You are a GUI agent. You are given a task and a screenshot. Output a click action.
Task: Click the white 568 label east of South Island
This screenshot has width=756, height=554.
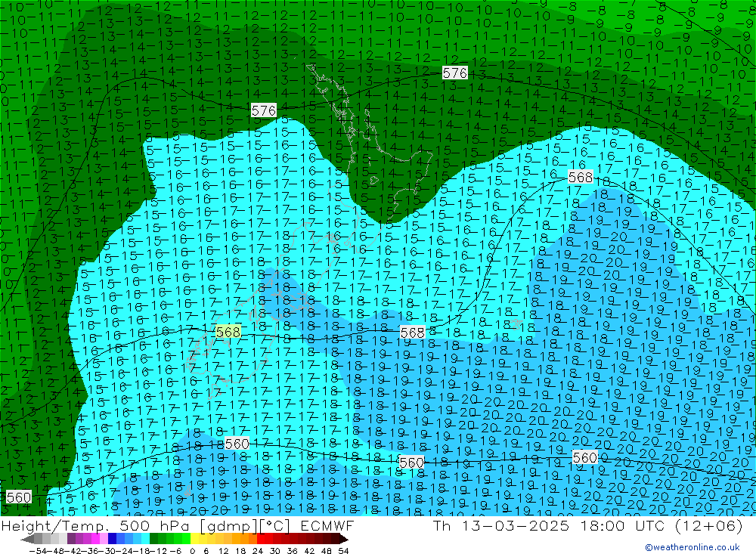pos(412,333)
